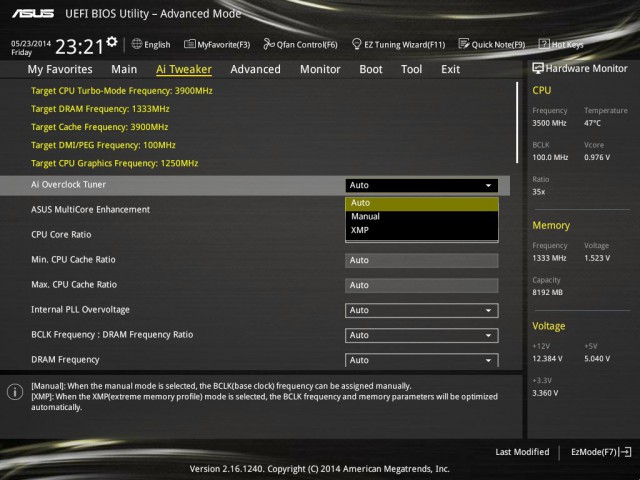Go to the Advanced tab
640x480 pixels.
point(256,69)
